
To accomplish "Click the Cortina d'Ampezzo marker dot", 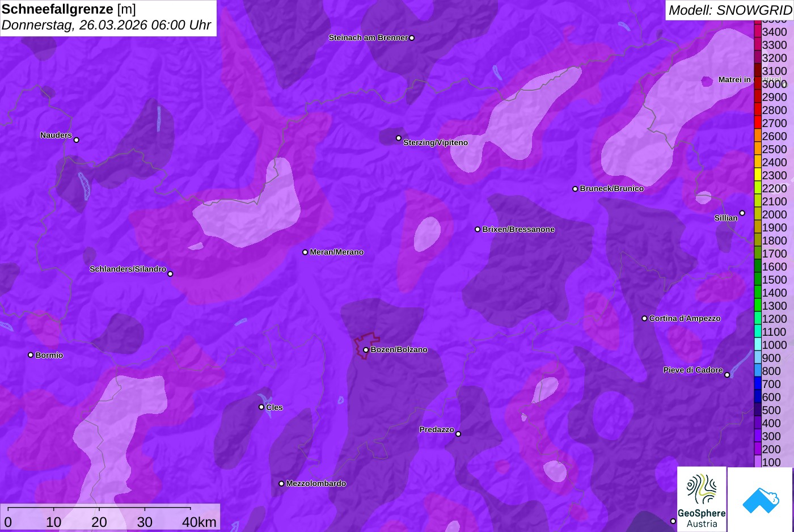I will tap(644, 319).
